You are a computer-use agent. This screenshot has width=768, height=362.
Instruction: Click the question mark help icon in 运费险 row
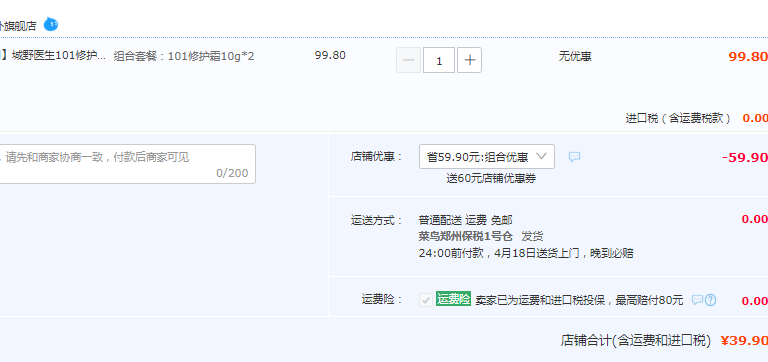(710, 300)
